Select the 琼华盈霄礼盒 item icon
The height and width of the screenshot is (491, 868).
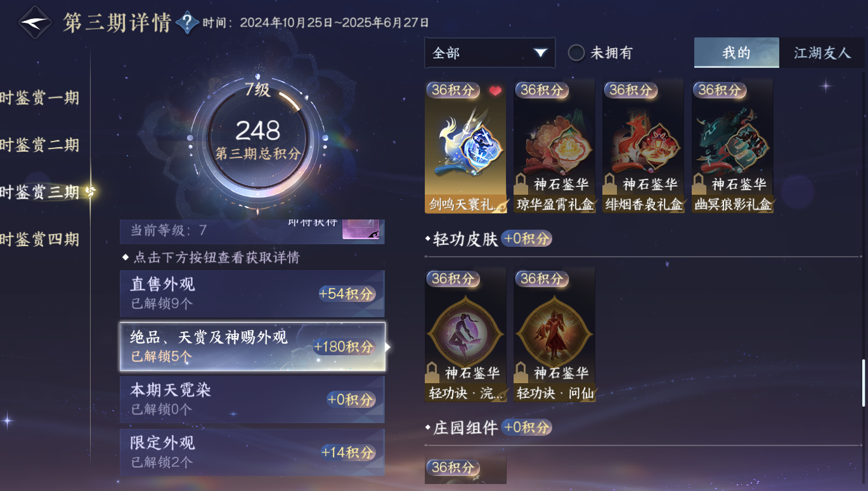(554, 147)
